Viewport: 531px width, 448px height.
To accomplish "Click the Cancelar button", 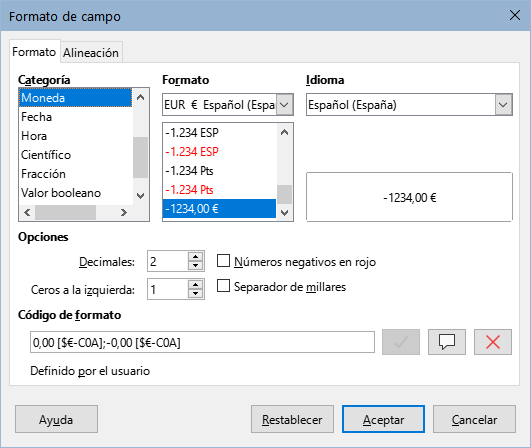I will (x=474, y=419).
